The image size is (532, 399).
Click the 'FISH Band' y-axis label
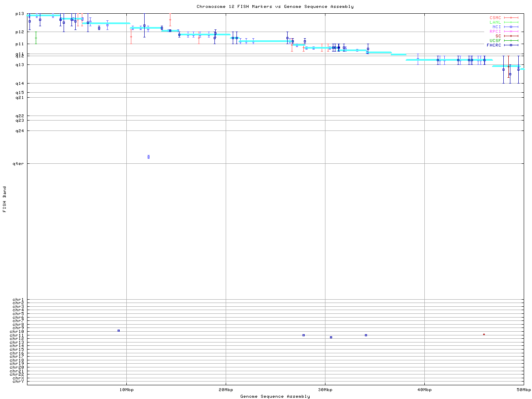pos(5,199)
